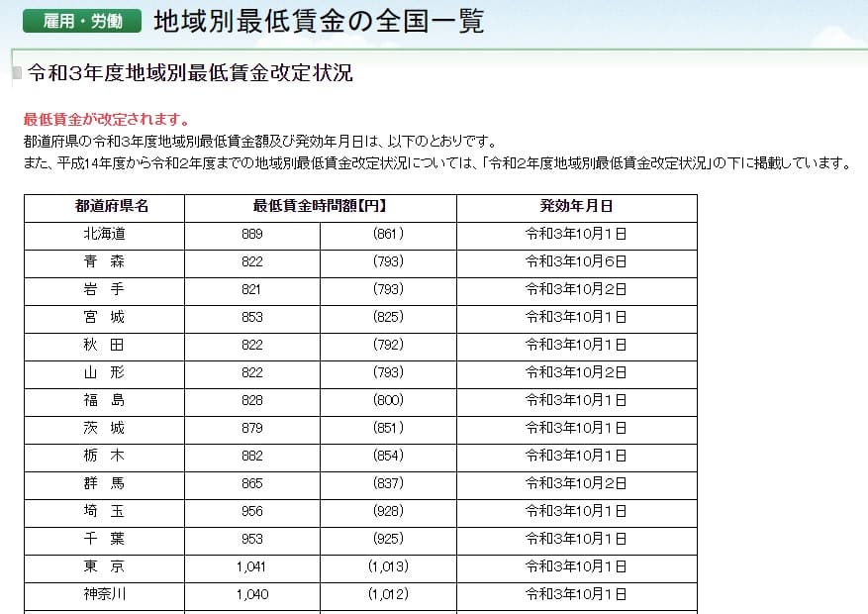This screenshot has width=868, height=614.
Task: Click the (925) previous wage value
Action: click(x=388, y=538)
